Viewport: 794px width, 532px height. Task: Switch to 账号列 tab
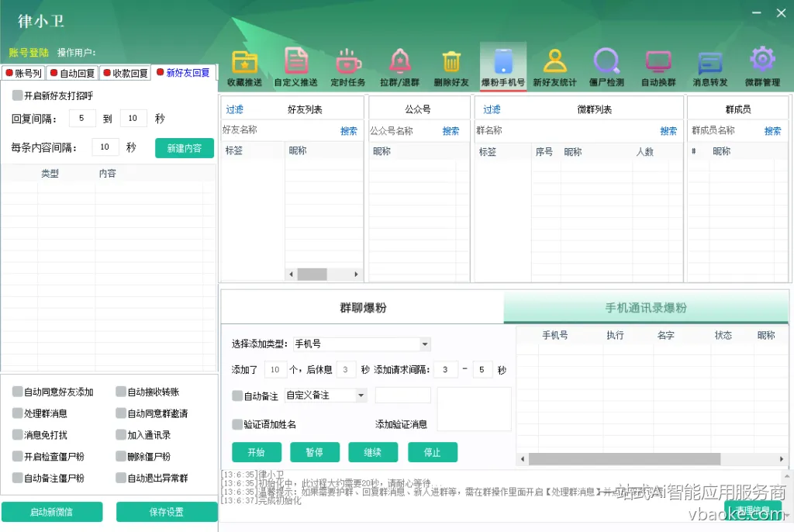coord(23,74)
